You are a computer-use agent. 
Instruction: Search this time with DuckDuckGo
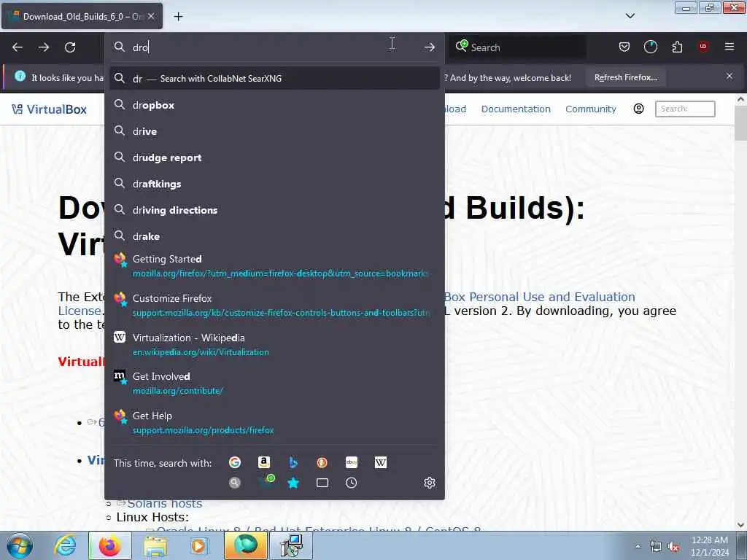pos(322,462)
